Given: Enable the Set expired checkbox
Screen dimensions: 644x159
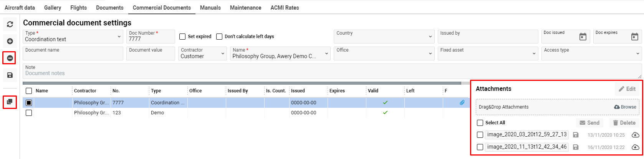Looking at the screenshot, I should pyautogui.click(x=183, y=37).
